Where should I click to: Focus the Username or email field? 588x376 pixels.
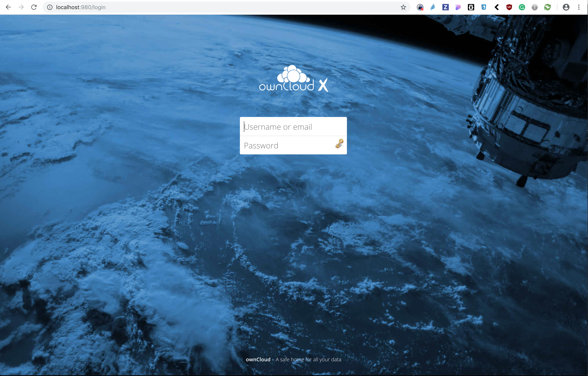(293, 127)
